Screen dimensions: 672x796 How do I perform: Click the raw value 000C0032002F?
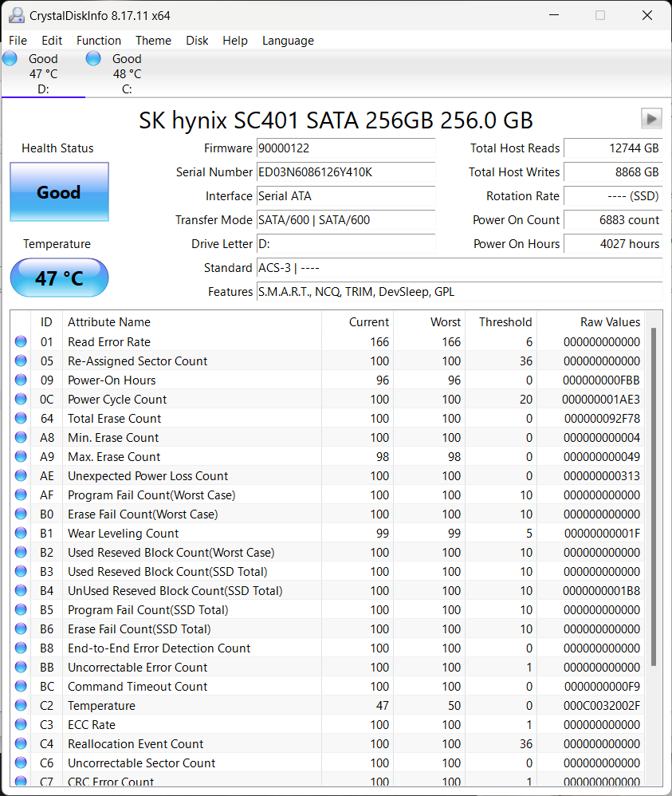coord(601,706)
